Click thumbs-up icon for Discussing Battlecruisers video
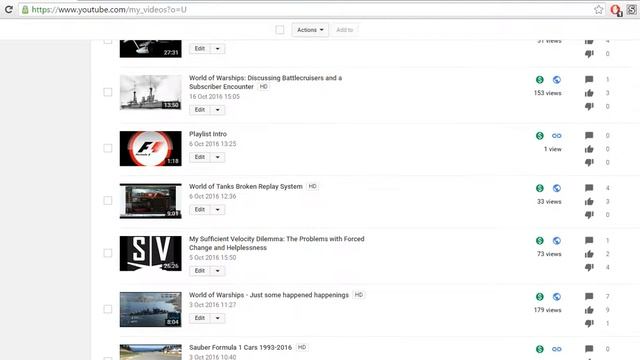640x360 pixels. (x=589, y=93)
